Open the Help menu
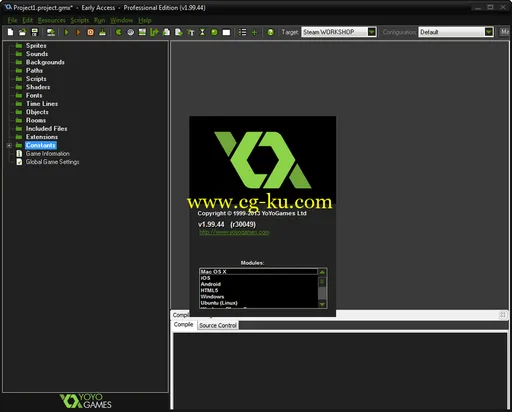 (x=145, y=20)
